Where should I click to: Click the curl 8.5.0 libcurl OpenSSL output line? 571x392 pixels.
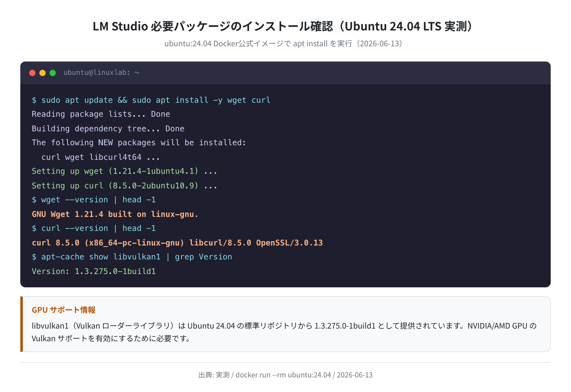[x=177, y=243]
